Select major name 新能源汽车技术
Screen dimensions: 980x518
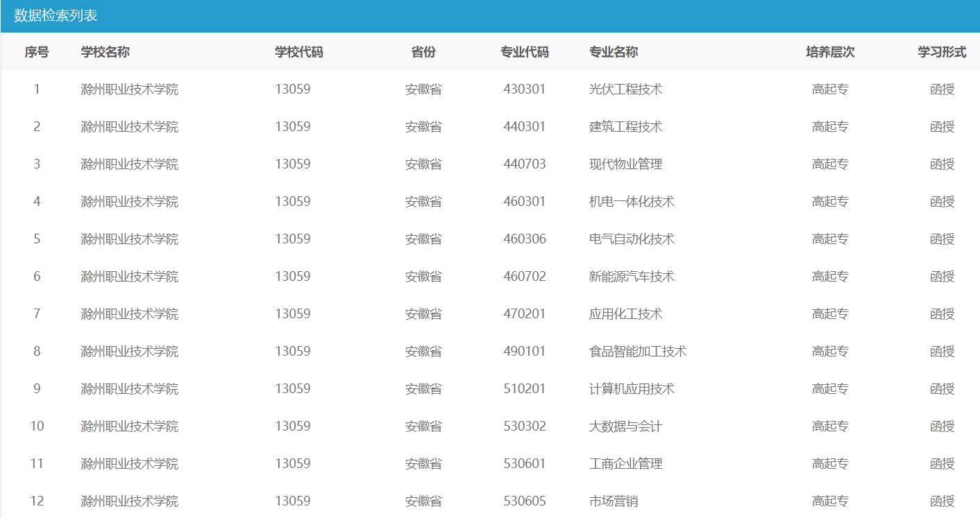pyautogui.click(x=632, y=277)
